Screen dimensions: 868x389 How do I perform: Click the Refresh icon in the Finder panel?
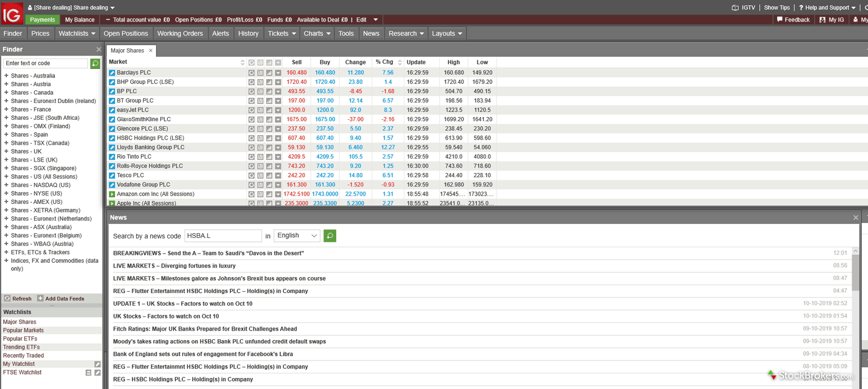point(7,299)
